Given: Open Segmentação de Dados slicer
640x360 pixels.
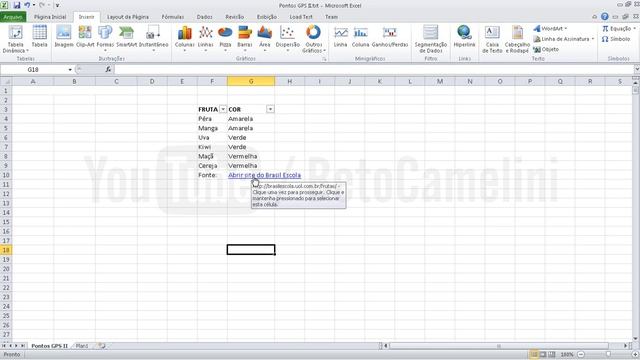Looking at the screenshot, I should coord(431,39).
